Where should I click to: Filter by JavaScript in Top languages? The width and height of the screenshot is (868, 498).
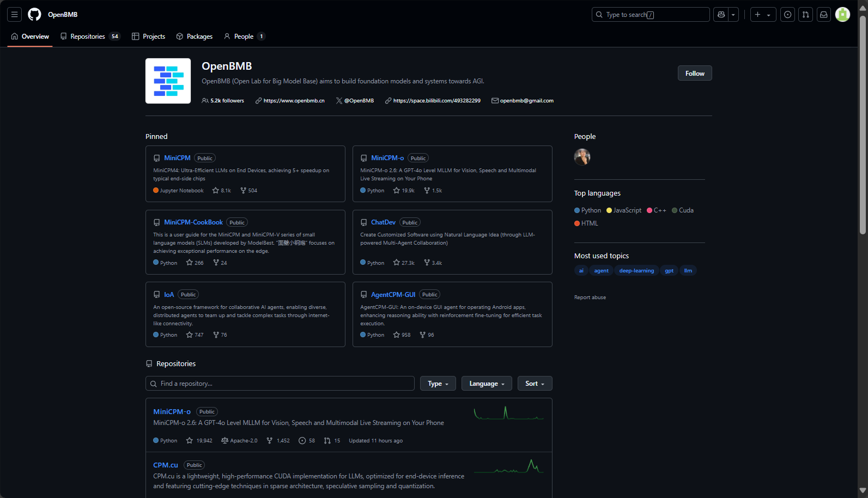tap(624, 210)
